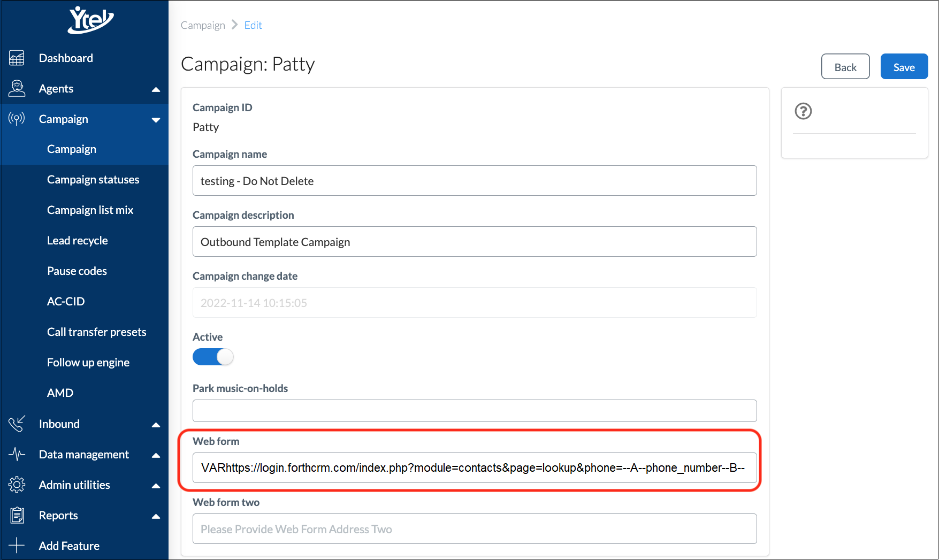The width and height of the screenshot is (939, 560).
Task: Click the Campaign change date field
Action: (475, 303)
